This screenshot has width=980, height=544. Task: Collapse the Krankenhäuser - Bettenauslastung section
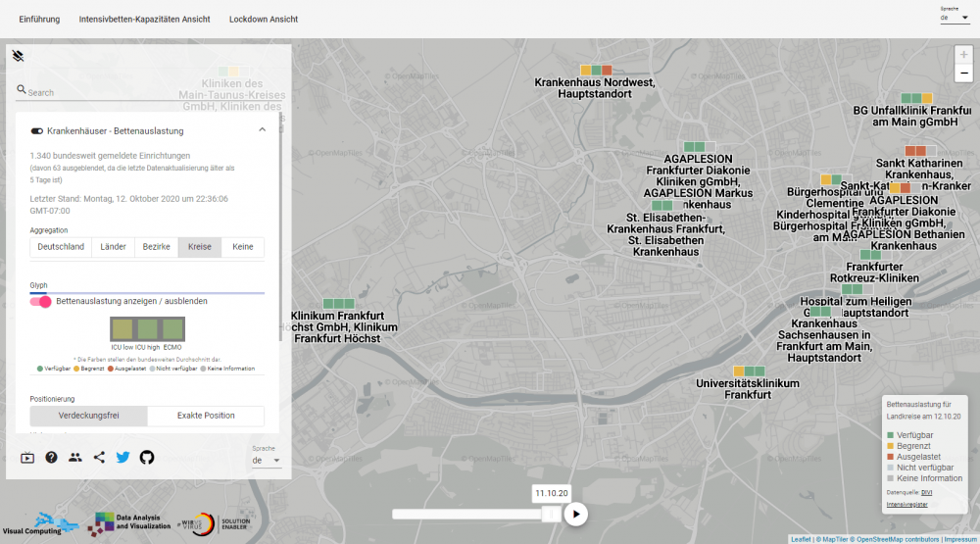262,130
